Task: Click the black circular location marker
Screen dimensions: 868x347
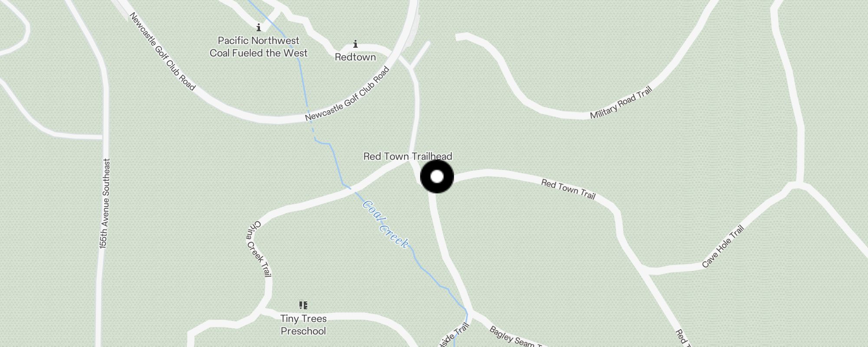Action: point(437,177)
